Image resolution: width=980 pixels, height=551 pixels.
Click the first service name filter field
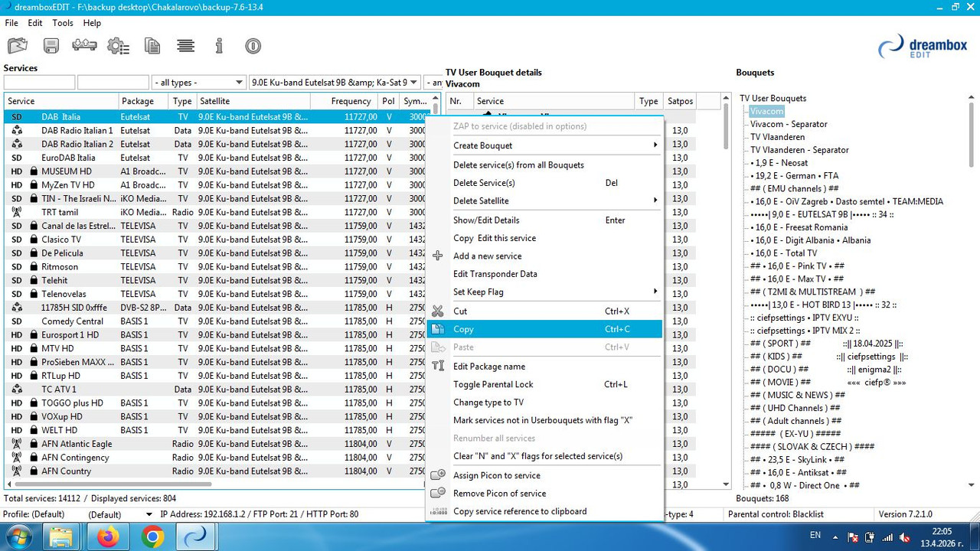tap(39, 83)
